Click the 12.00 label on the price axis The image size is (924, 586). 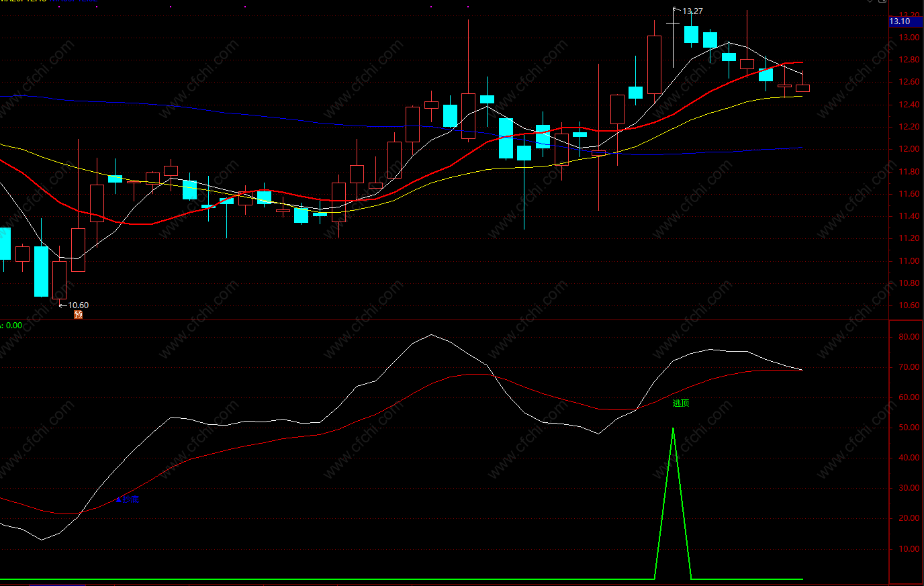coord(909,149)
